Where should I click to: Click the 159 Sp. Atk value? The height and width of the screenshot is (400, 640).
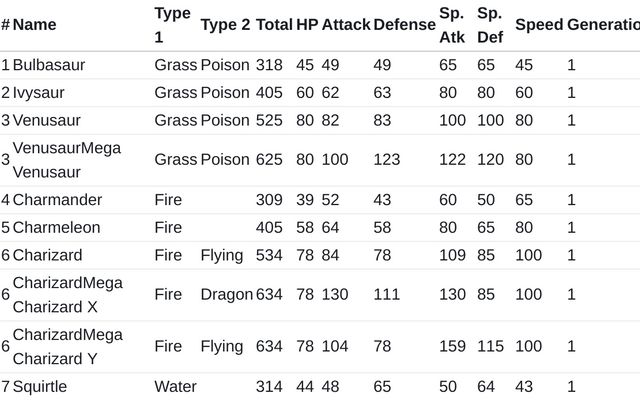click(x=452, y=346)
